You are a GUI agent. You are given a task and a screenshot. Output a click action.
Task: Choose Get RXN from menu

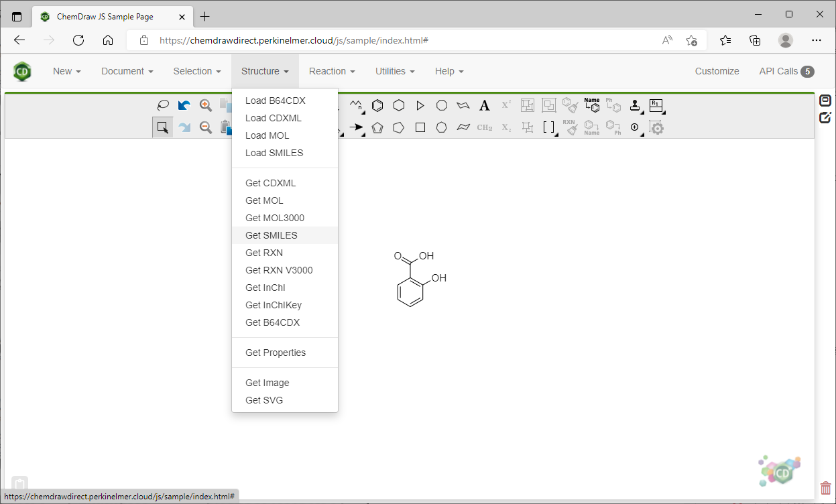(x=285, y=253)
